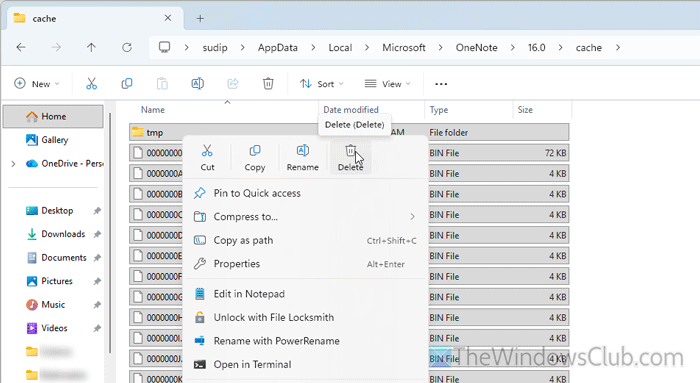Click pin icon beside Videos

[97, 328]
